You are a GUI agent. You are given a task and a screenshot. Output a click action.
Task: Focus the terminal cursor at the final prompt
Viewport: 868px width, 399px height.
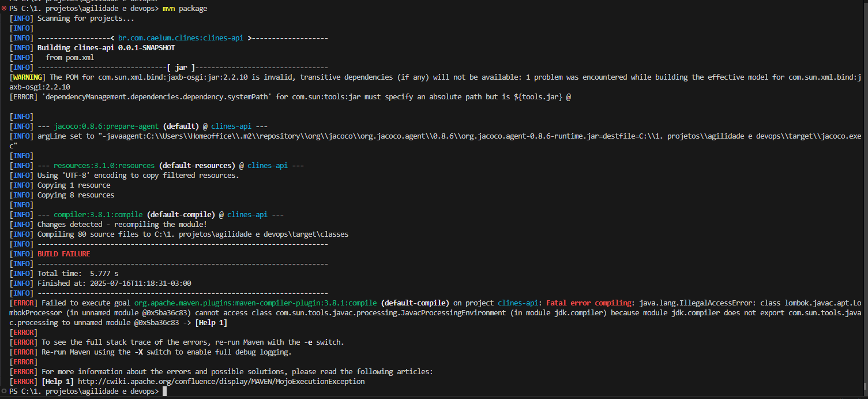[x=164, y=391]
